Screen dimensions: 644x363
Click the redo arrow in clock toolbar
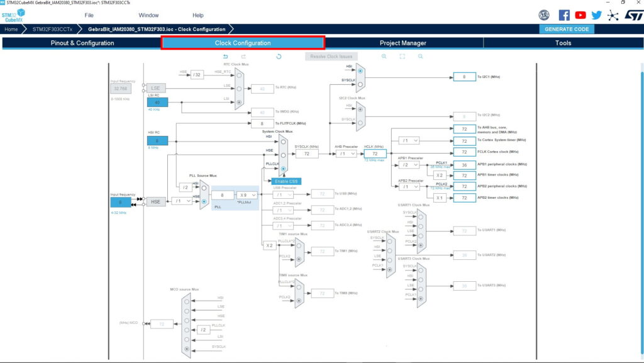(243, 56)
